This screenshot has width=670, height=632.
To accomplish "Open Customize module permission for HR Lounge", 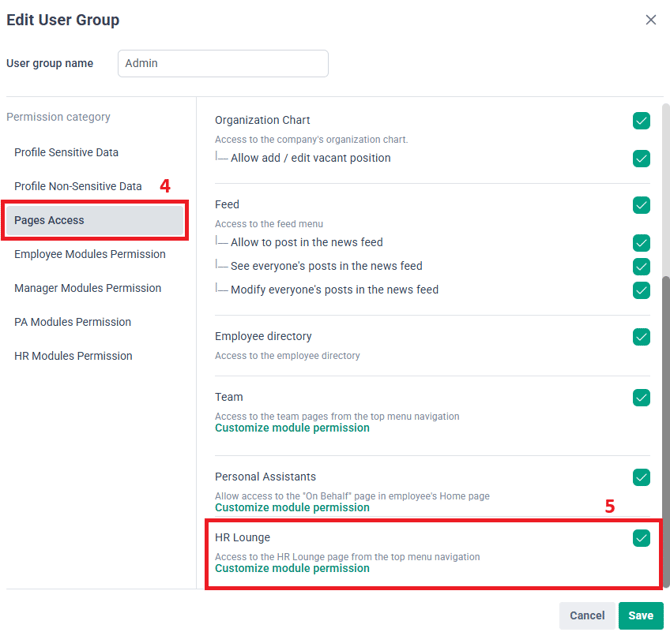I will (x=292, y=568).
